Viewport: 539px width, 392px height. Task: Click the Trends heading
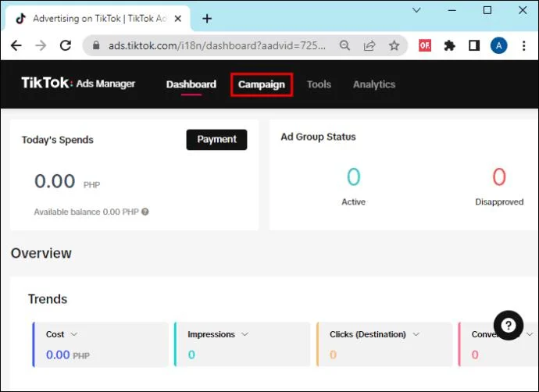(48, 299)
